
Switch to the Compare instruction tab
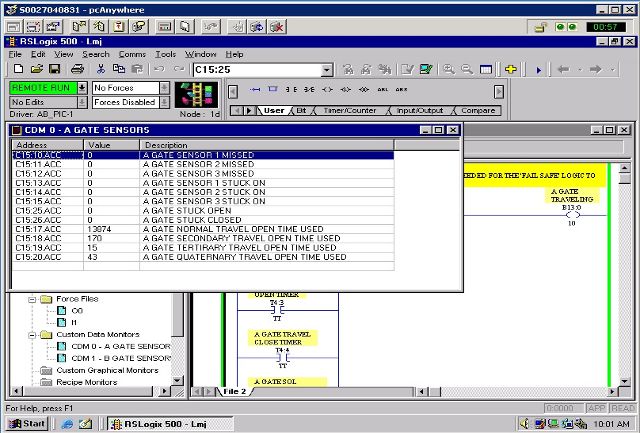pos(478,110)
